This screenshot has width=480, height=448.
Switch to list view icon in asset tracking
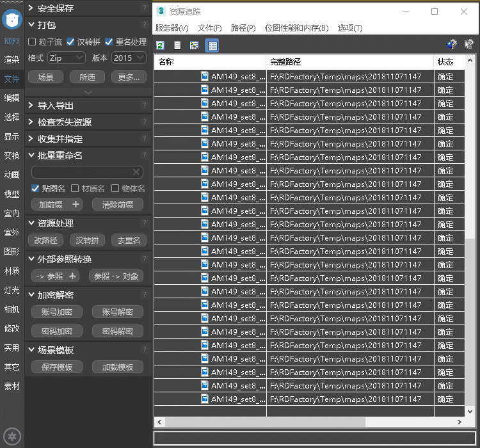coord(177,45)
